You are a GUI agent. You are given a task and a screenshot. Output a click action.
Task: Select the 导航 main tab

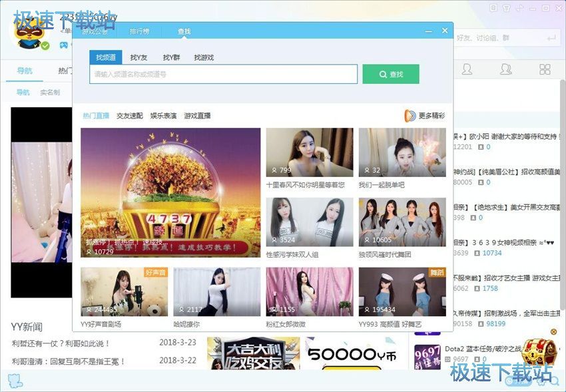(x=25, y=71)
